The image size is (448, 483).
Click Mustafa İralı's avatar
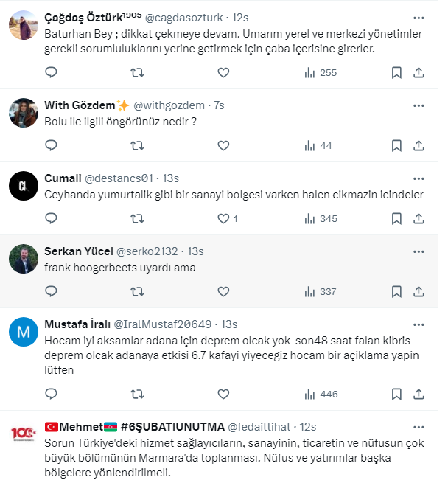24,333
